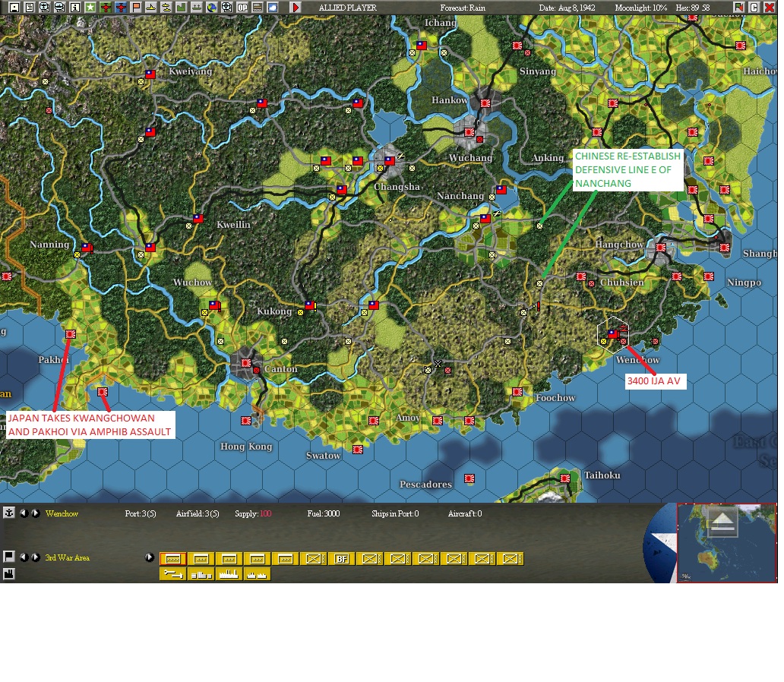
Task: Click the 'Canton' city label on map
Action: pos(281,369)
